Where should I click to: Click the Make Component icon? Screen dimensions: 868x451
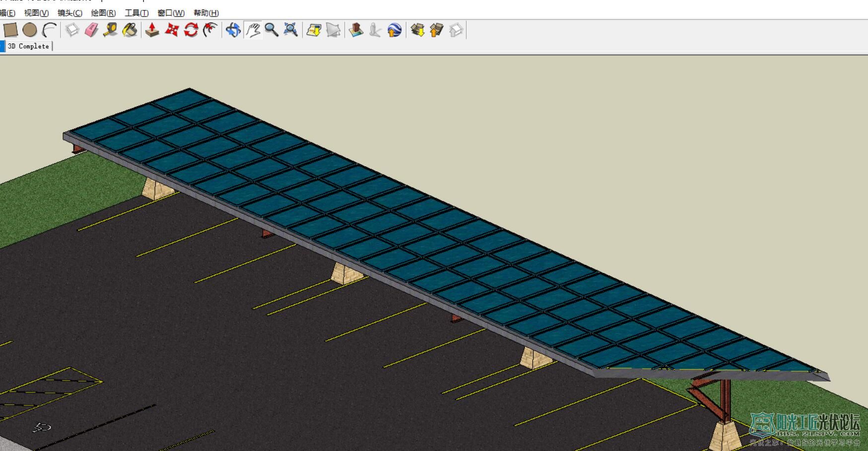click(x=72, y=30)
